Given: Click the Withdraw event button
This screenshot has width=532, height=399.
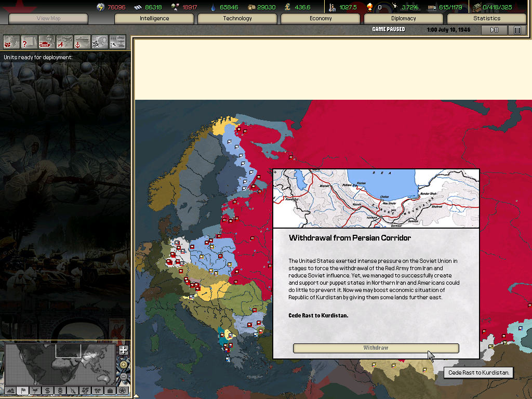Looking at the screenshot, I should coord(376,348).
